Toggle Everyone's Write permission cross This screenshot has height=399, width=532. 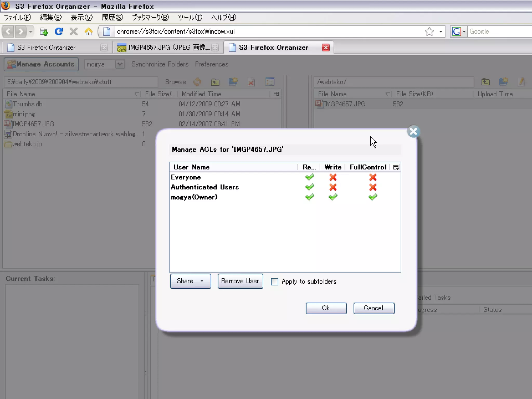(333, 177)
